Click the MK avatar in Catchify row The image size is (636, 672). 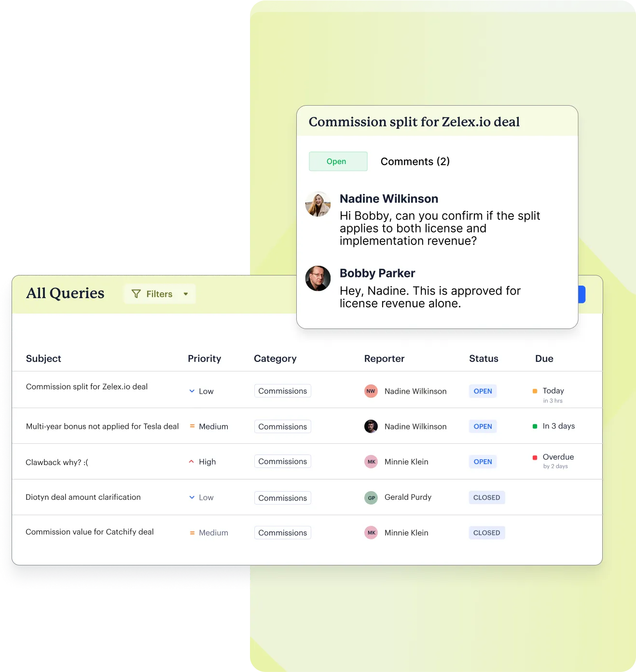(x=371, y=533)
